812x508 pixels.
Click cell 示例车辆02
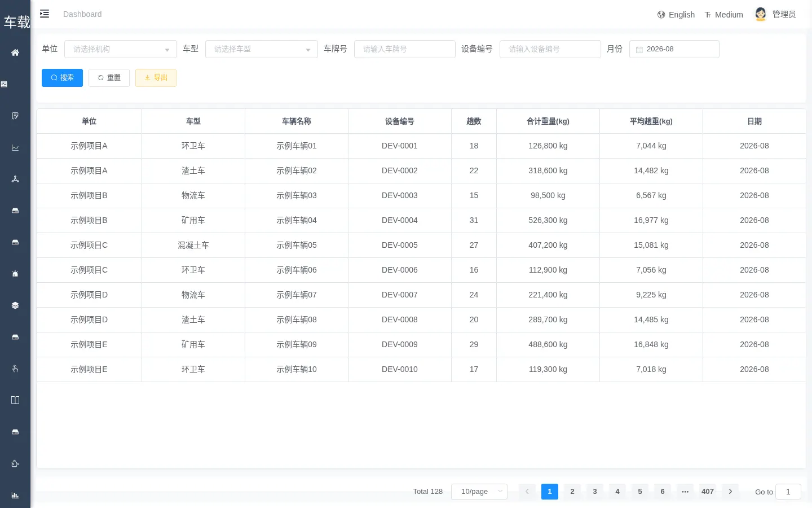click(x=297, y=170)
